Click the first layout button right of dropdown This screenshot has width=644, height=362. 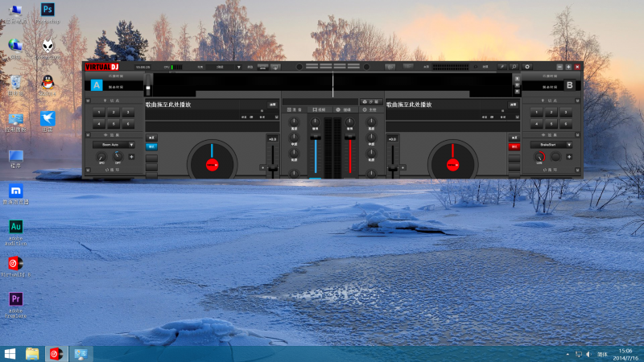[263, 67]
